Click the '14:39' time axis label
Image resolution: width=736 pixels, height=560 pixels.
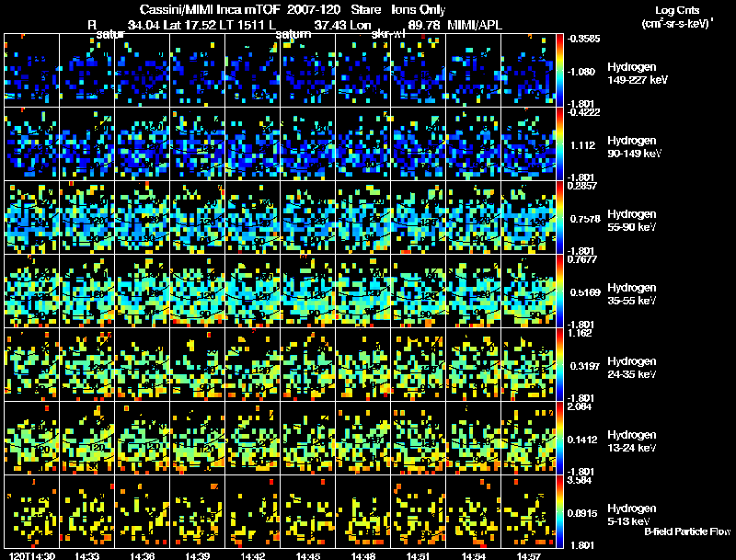click(x=197, y=555)
